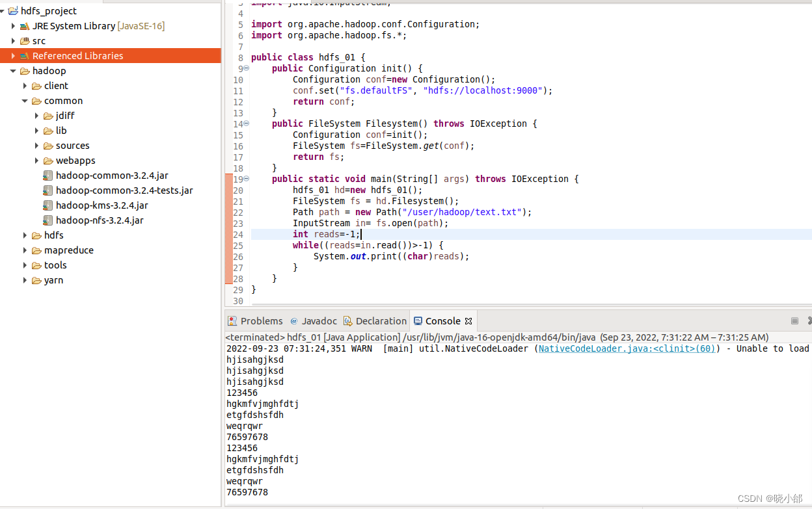Open the Problems view icon
Image resolution: width=812 pixels, height=509 pixels.
point(232,320)
